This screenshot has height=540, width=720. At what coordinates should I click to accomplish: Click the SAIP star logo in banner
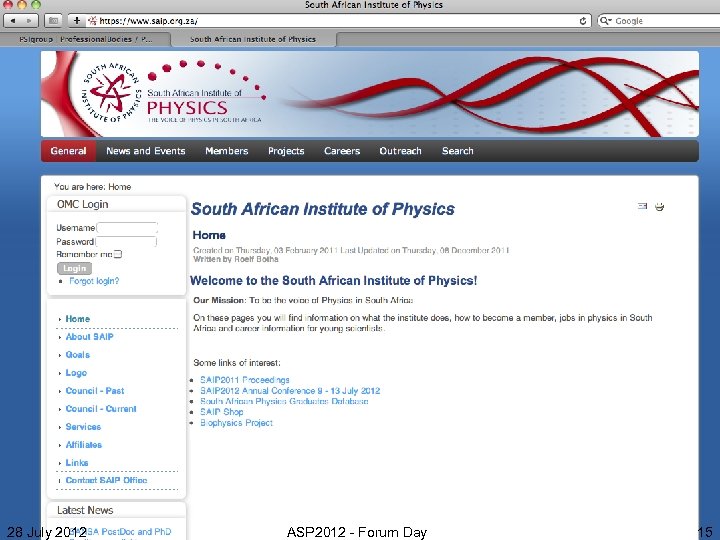click(111, 93)
